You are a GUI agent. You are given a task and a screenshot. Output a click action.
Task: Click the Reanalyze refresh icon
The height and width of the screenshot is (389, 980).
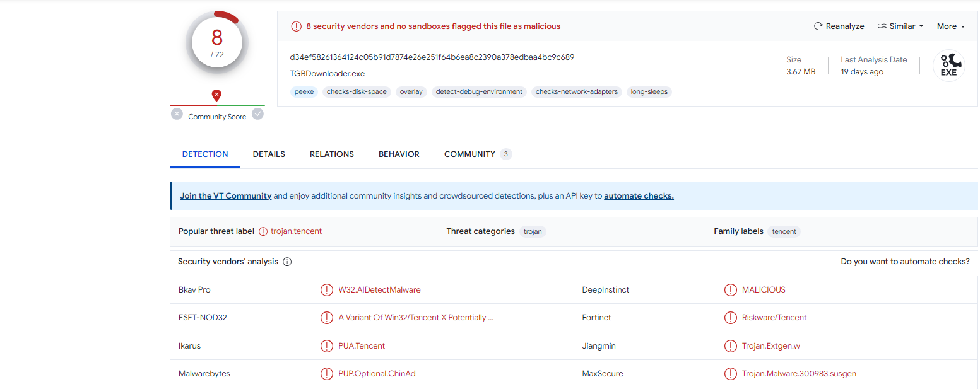(818, 26)
